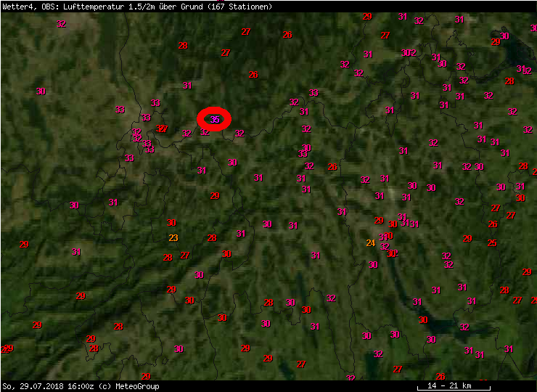Click the red 25 temperature reading
The height and width of the screenshot is (392, 537).
click(x=492, y=243)
